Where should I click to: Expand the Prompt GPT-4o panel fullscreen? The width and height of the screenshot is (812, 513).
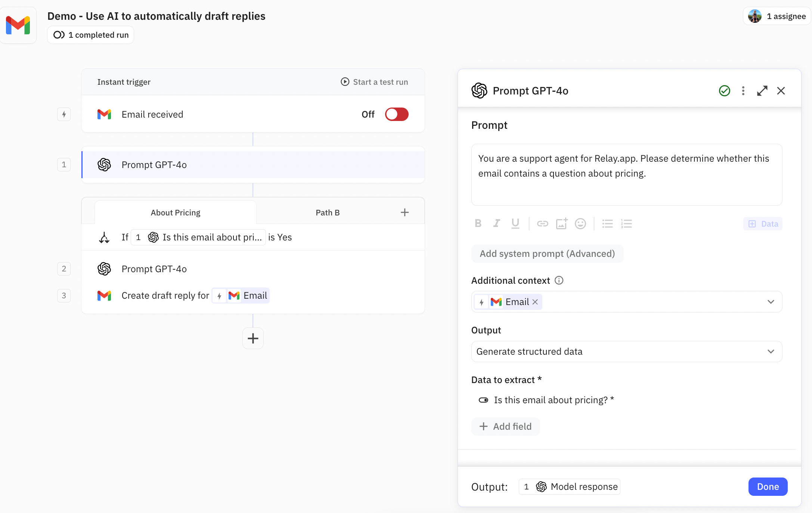coord(762,91)
